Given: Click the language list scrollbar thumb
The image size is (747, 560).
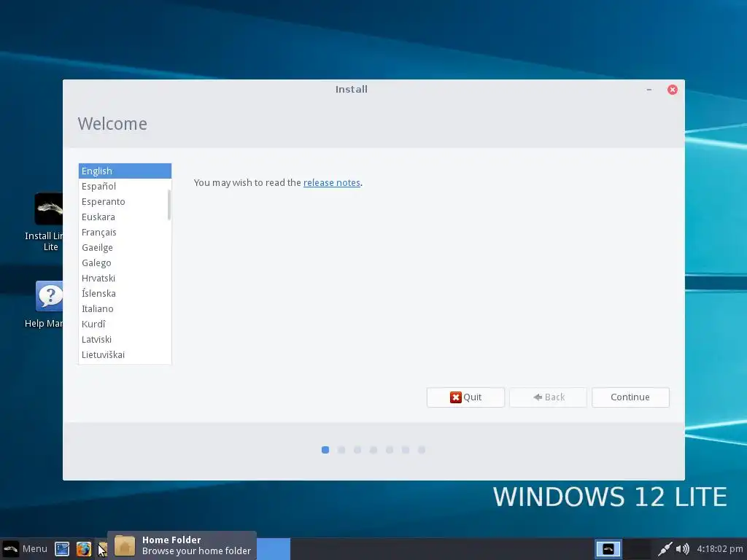Looking at the screenshot, I should [169, 205].
